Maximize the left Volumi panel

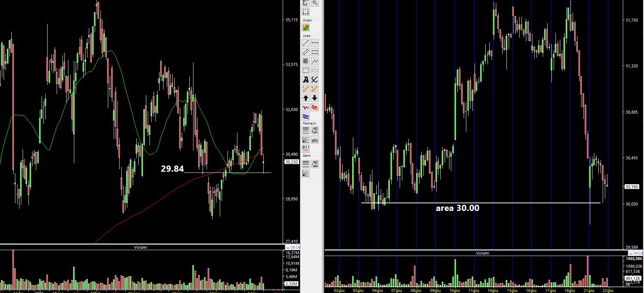pyautogui.click(x=293, y=247)
